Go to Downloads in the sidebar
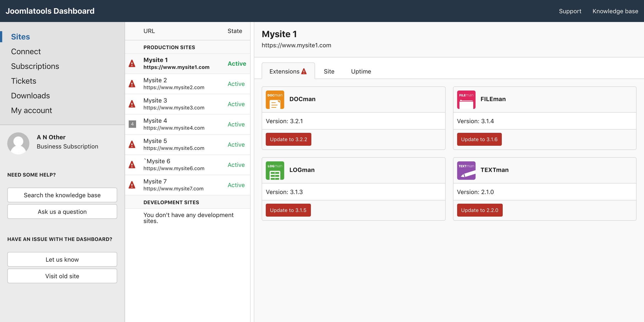The height and width of the screenshot is (322, 644). click(x=30, y=96)
